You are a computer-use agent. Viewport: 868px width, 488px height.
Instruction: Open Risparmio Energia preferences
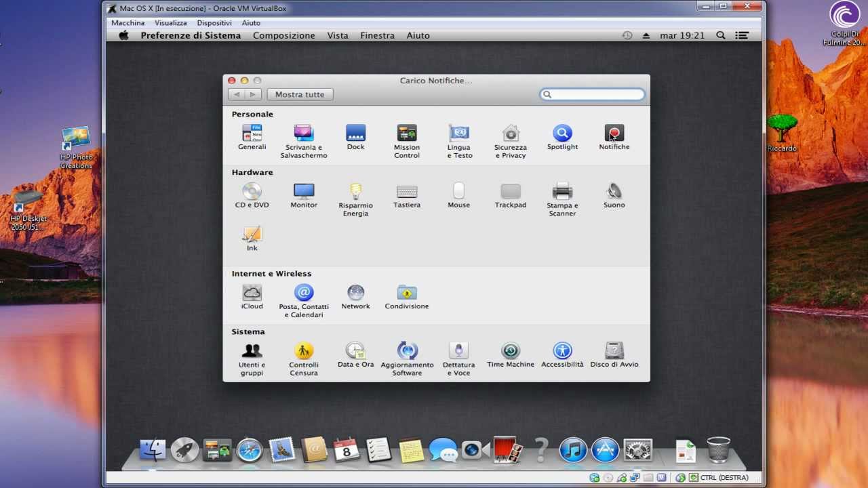coord(355,199)
